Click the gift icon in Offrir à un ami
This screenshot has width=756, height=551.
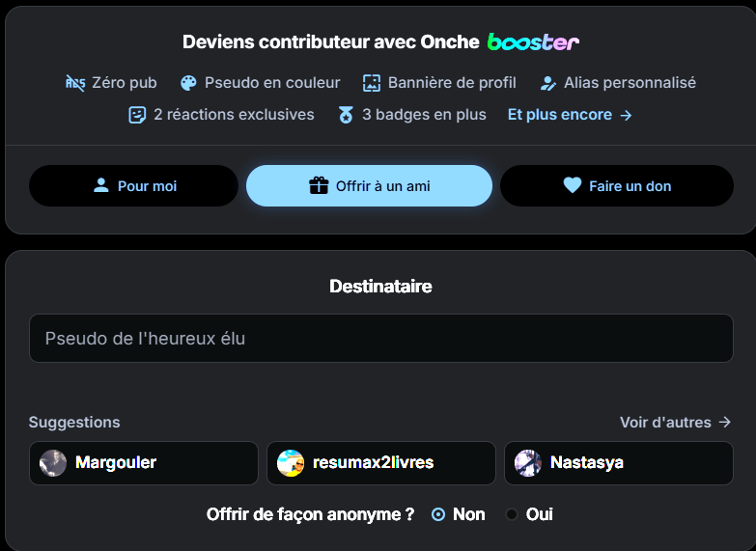pos(319,185)
